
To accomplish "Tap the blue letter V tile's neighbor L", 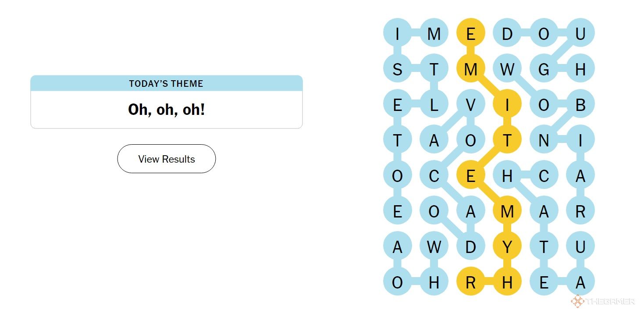I will point(434,105).
